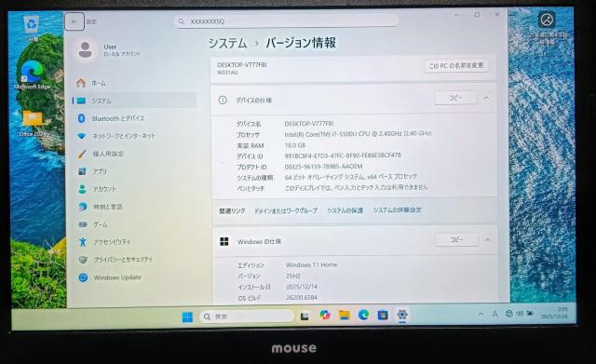
Task: Select the Office desktop folder icon
Action: (33, 124)
